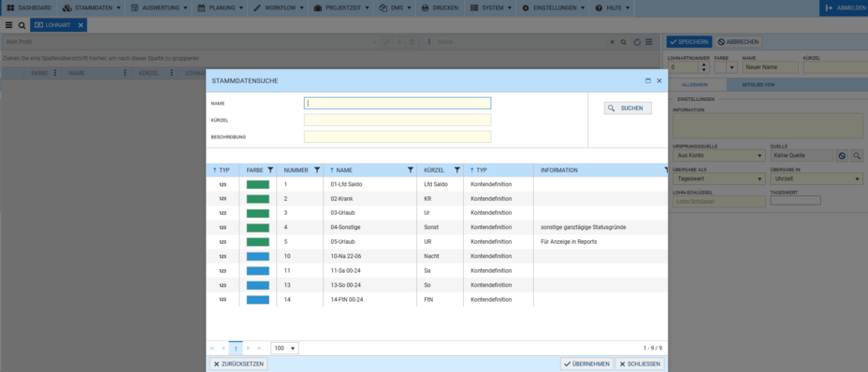This screenshot has height=372, width=868.
Task: Maximize the Stammdatensuche dialog
Action: pos(647,80)
